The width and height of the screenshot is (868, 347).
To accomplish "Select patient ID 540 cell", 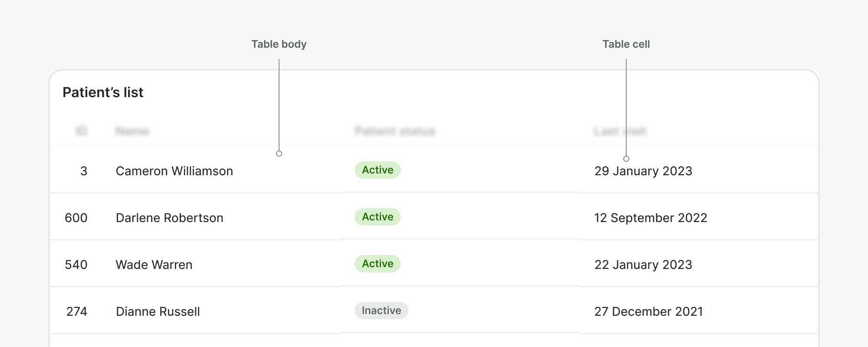I will (x=76, y=265).
